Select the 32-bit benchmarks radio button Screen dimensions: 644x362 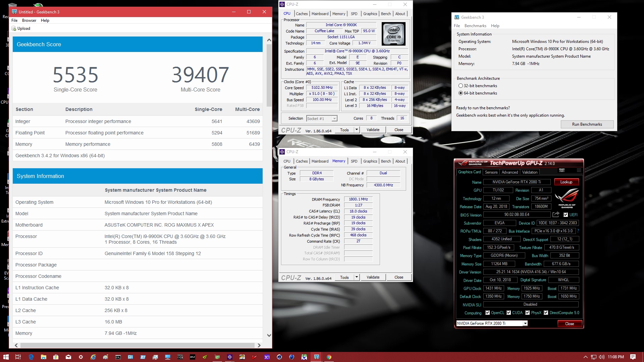[x=461, y=86]
